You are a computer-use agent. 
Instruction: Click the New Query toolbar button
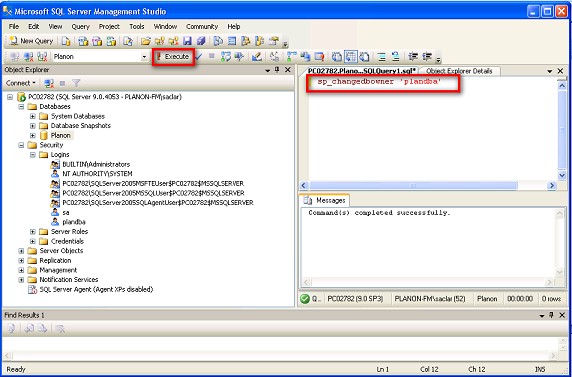pos(31,41)
